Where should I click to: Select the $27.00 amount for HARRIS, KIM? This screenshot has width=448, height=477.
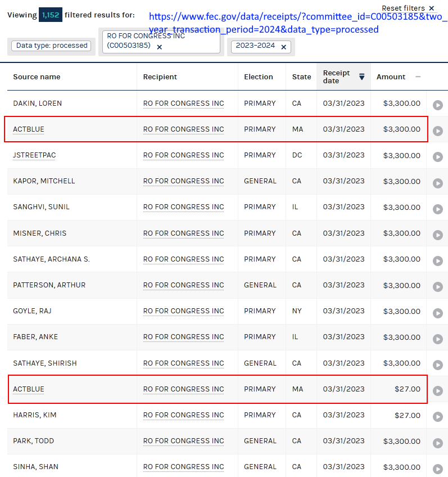(408, 415)
